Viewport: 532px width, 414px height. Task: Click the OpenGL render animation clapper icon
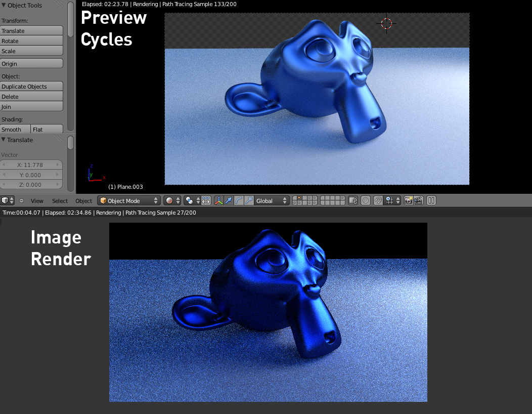(418, 201)
